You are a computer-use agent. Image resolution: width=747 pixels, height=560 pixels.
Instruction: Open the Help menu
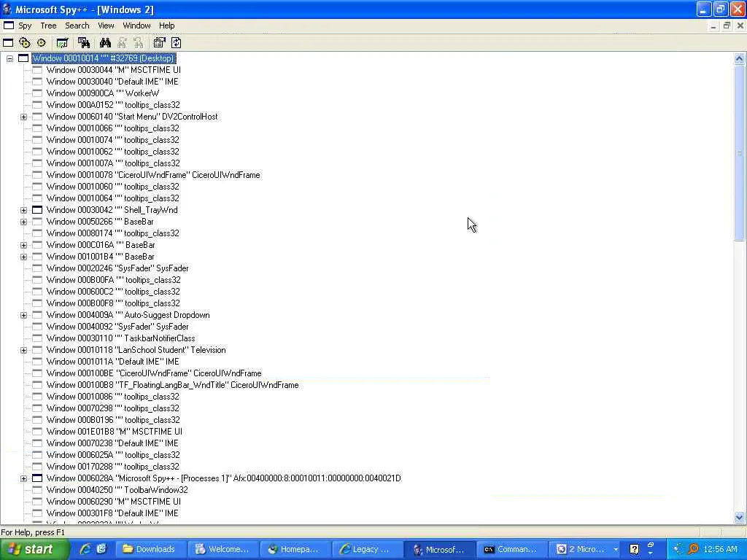[x=167, y=26]
